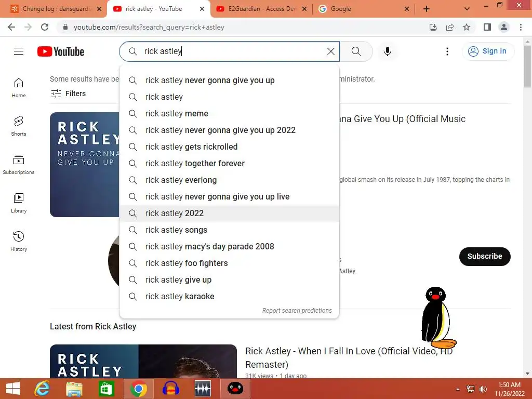Open a new tab with the plus button
532x399 pixels.
tap(427, 9)
